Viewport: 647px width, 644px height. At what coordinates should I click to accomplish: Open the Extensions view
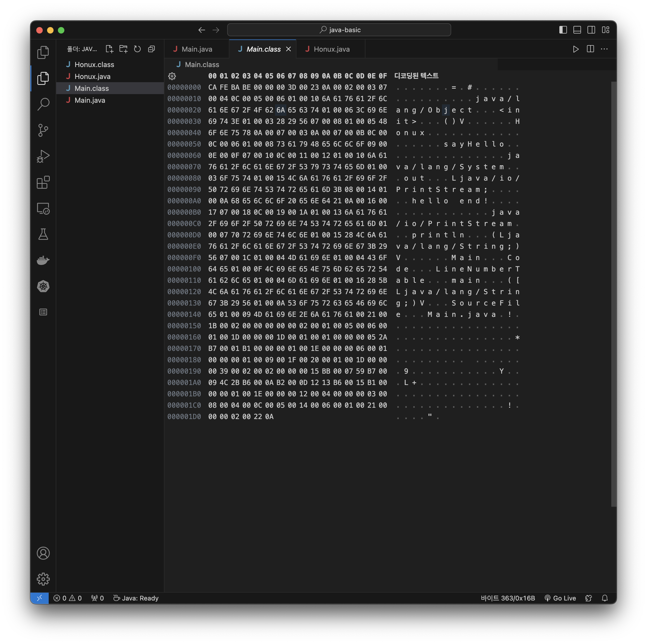point(43,182)
